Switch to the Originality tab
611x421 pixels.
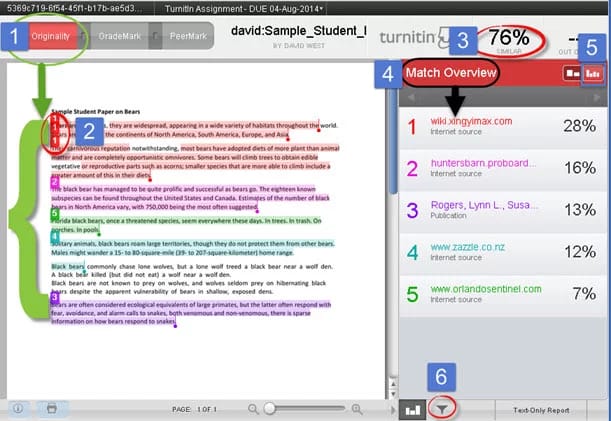(x=51, y=36)
